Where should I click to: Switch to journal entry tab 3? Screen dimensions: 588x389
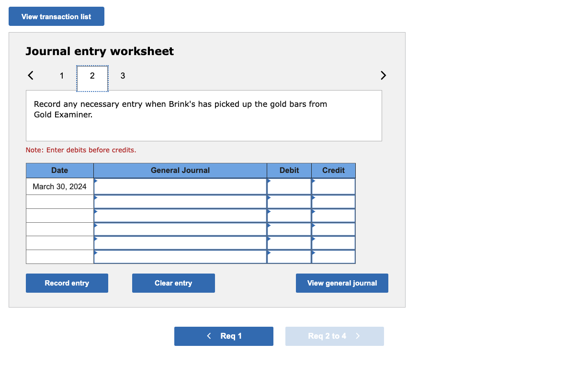(123, 76)
